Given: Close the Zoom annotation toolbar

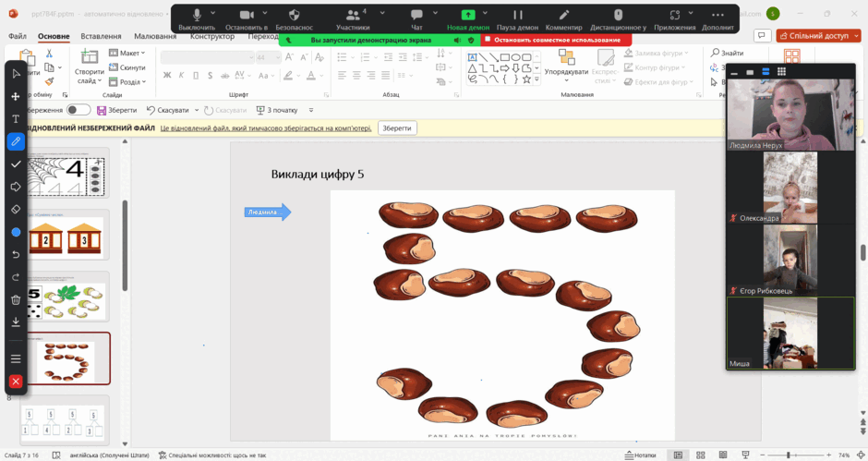Looking at the screenshot, I should click(x=16, y=382).
